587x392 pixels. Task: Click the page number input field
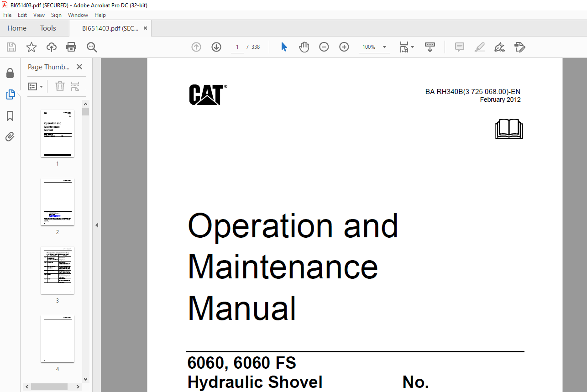point(237,47)
